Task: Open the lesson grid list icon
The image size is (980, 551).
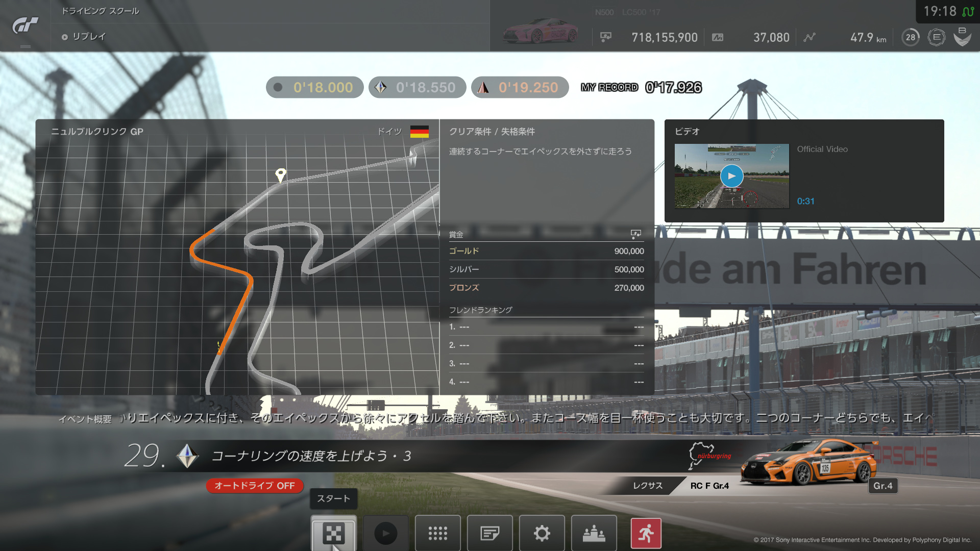Action: (438, 534)
